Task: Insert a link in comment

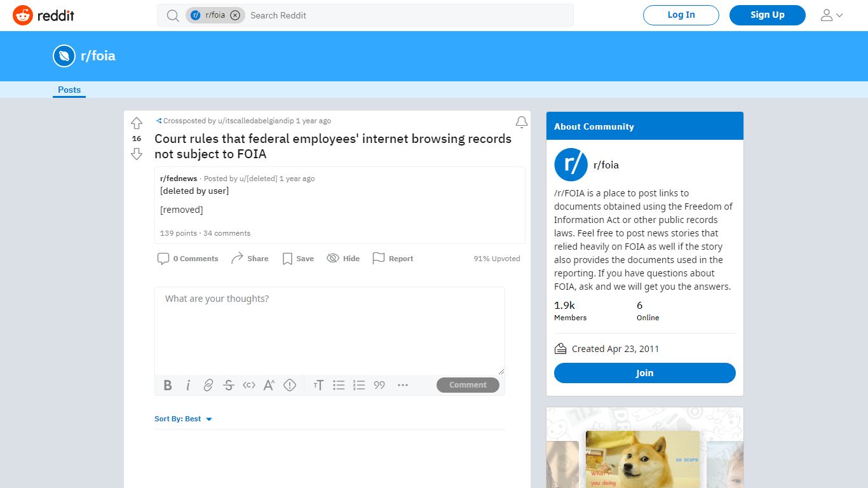Action: pyautogui.click(x=208, y=385)
